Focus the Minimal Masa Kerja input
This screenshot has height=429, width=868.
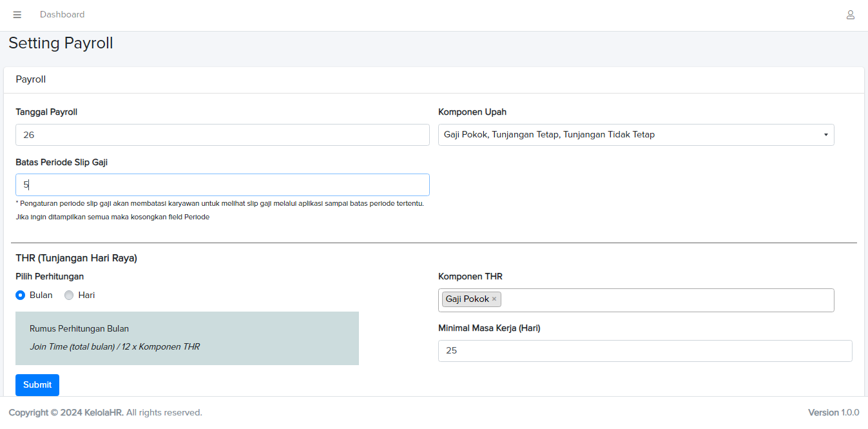click(644, 351)
